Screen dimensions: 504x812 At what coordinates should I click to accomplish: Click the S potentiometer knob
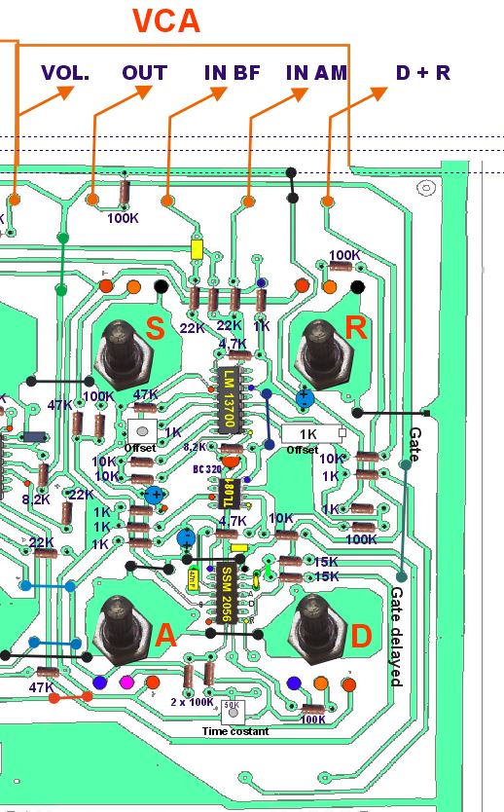pos(124,355)
